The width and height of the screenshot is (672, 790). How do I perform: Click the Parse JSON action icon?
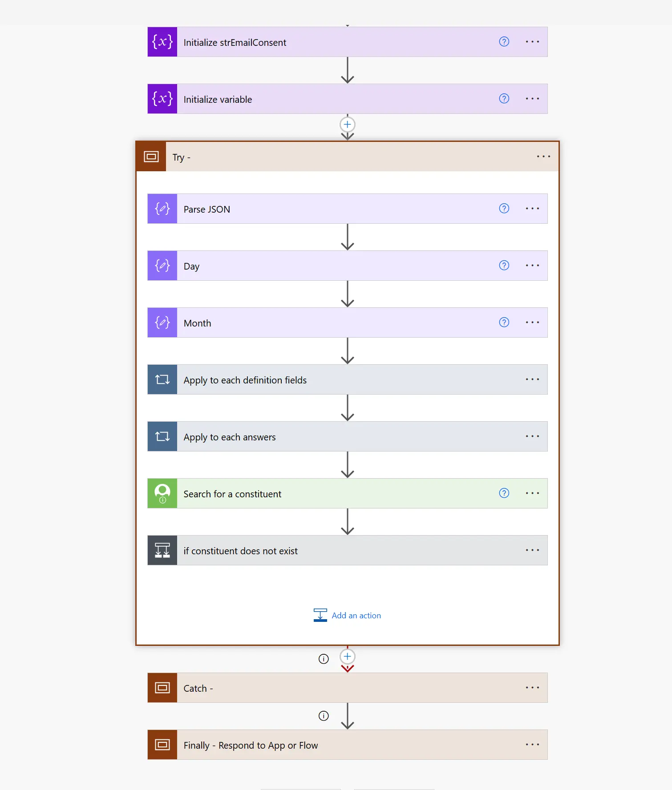(x=162, y=209)
